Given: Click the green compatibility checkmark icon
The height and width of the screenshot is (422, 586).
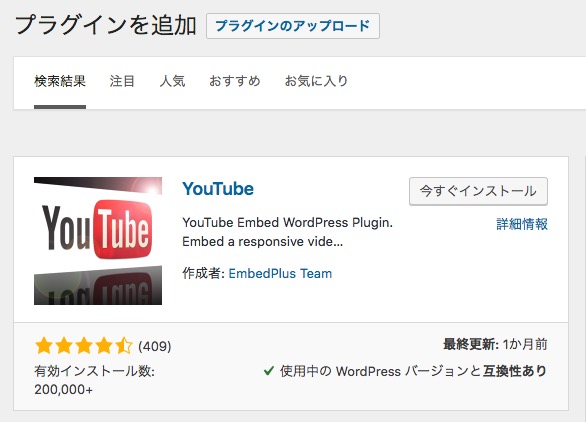Looking at the screenshot, I should click(269, 371).
